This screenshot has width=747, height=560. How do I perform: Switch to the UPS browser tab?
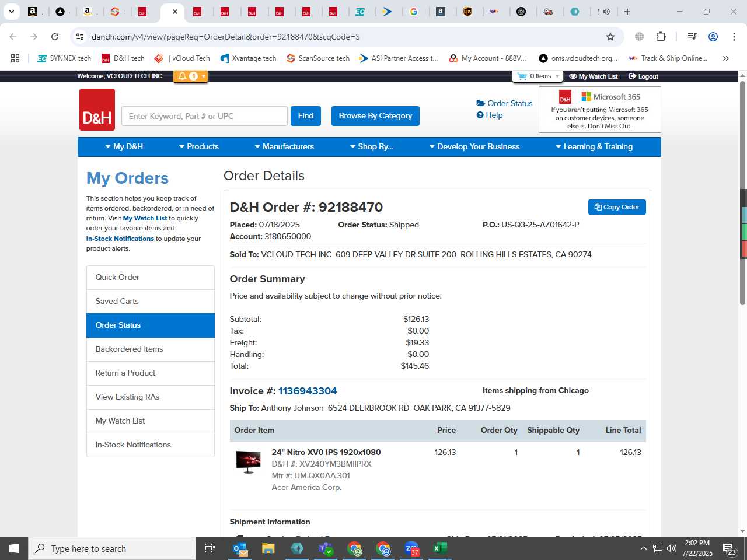[x=467, y=12]
